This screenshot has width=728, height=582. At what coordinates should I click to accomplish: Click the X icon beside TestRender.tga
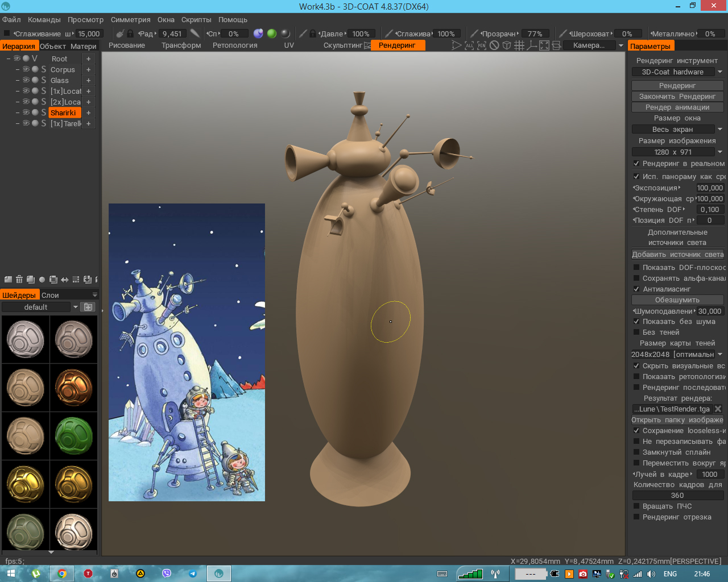(x=718, y=409)
